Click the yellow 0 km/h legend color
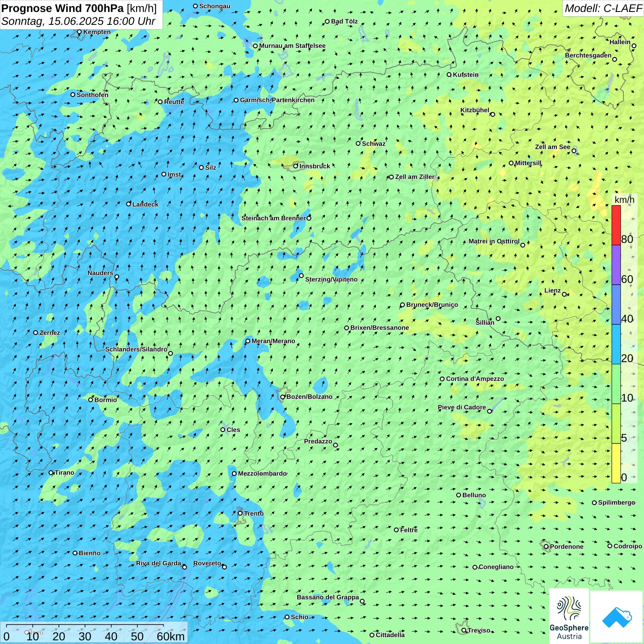Viewport: 644px width, 644px height. click(616, 463)
